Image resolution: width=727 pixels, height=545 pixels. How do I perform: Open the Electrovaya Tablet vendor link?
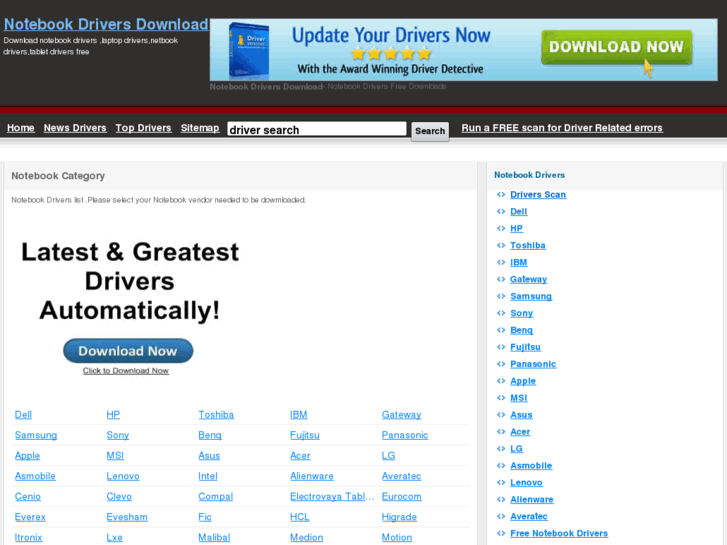pyautogui.click(x=332, y=496)
